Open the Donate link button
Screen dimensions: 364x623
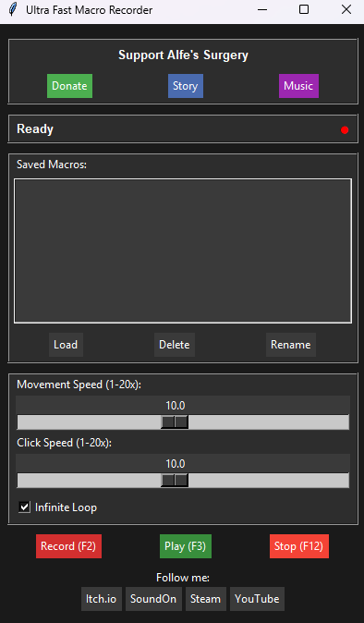(x=70, y=86)
